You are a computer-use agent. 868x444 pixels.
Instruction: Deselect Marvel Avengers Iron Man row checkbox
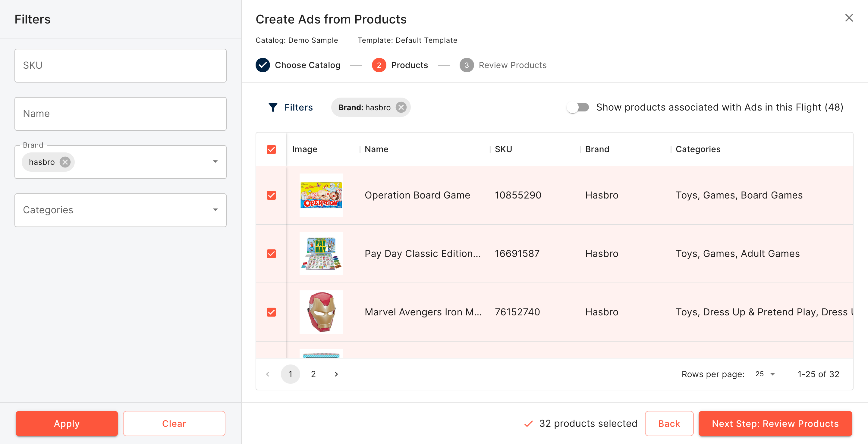click(271, 312)
